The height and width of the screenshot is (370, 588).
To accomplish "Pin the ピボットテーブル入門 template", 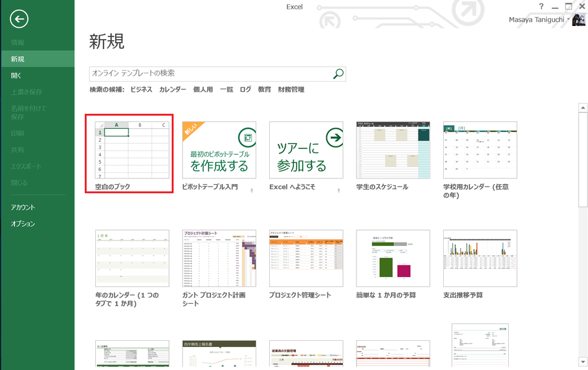I will pos(252,190).
